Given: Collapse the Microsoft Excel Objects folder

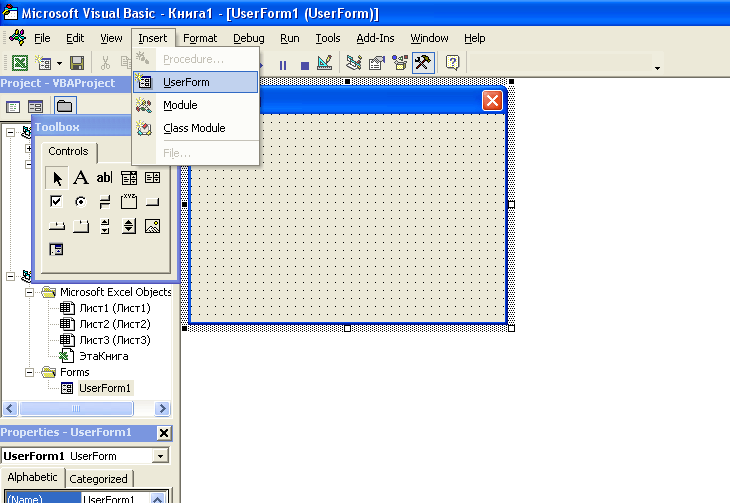Looking at the screenshot, I should [29, 292].
